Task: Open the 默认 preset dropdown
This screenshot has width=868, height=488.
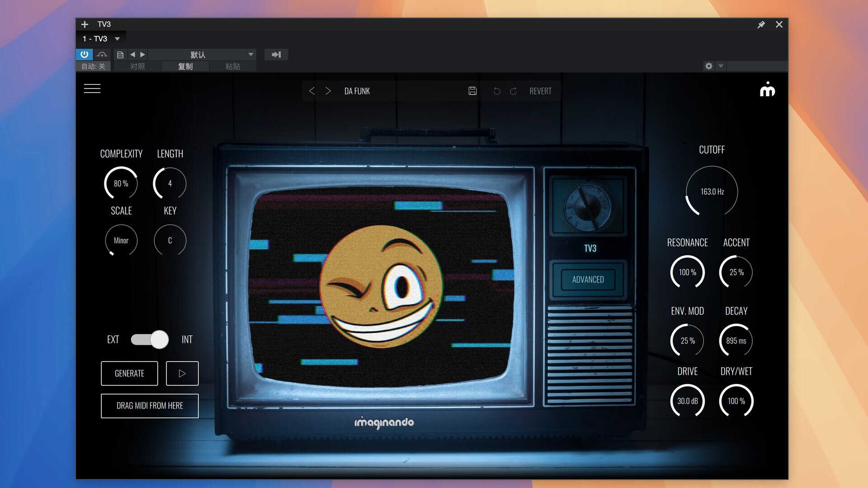Action: [202, 55]
